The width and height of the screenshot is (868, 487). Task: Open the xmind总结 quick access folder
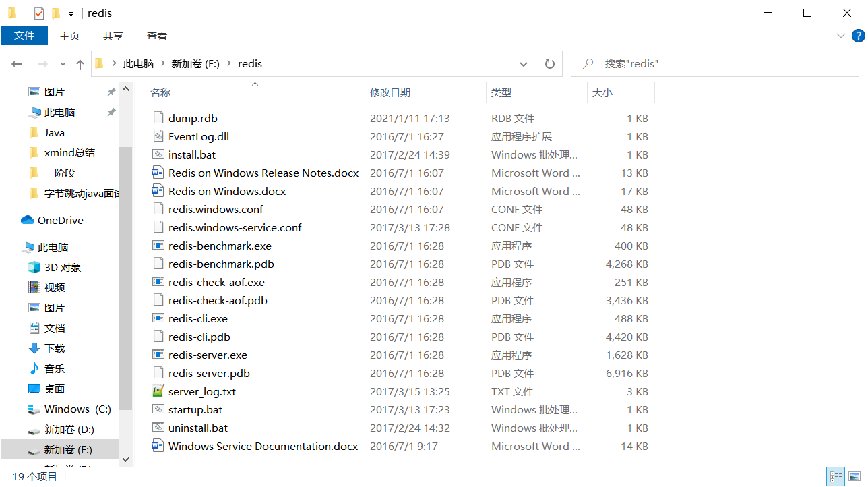69,152
